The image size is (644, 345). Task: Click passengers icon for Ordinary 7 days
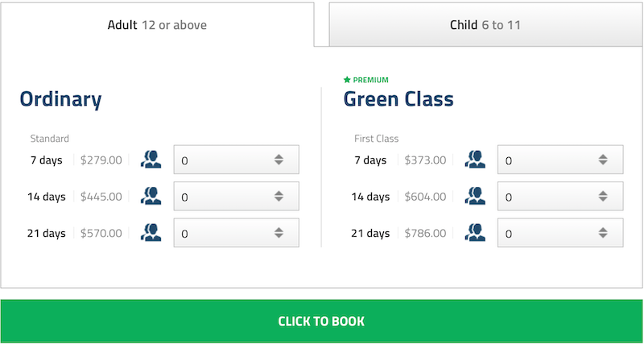[x=151, y=160]
